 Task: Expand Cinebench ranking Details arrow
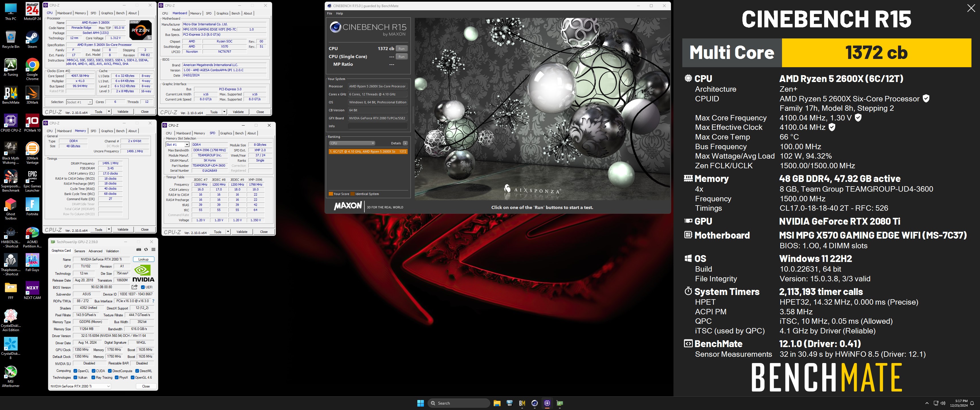pyautogui.click(x=405, y=143)
